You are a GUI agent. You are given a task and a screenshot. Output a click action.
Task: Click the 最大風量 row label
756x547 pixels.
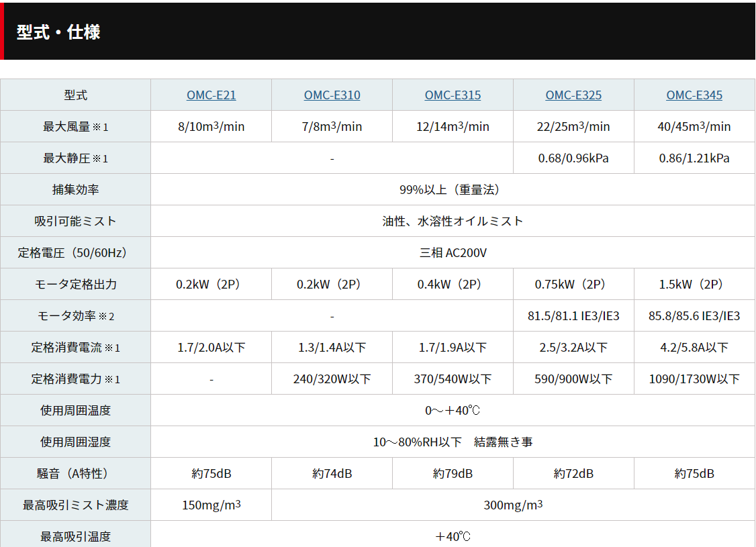(x=76, y=127)
